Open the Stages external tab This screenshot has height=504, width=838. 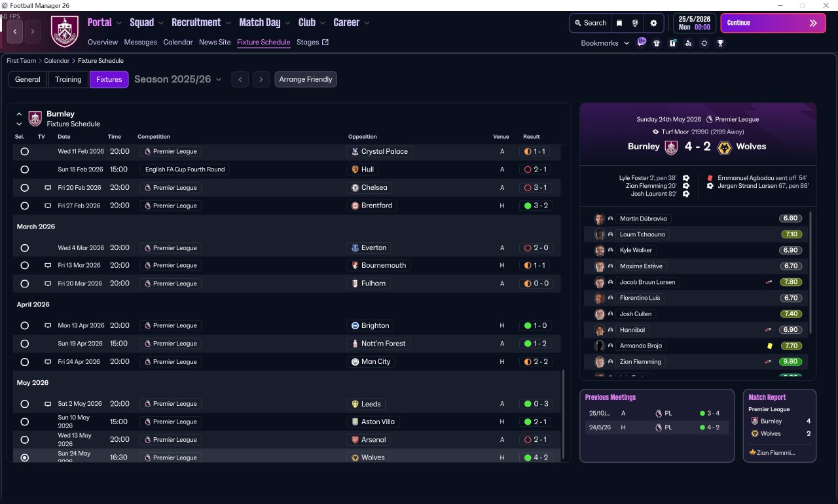click(312, 43)
